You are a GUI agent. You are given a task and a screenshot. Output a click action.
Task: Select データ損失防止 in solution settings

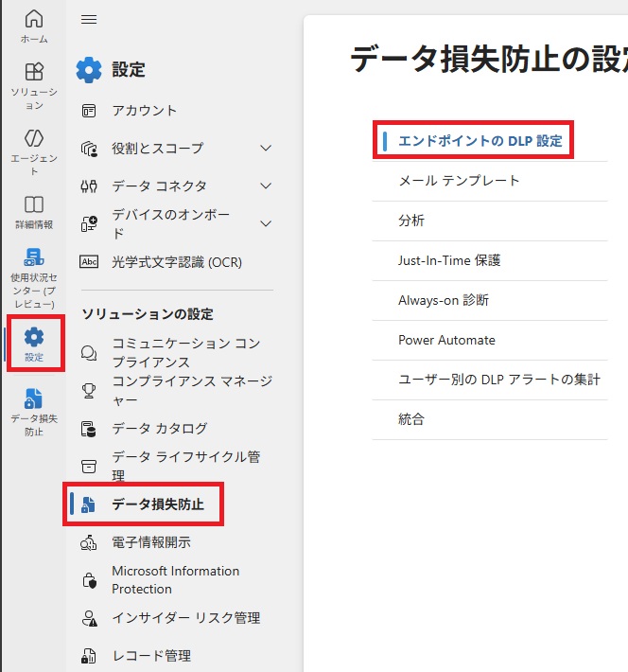click(157, 504)
